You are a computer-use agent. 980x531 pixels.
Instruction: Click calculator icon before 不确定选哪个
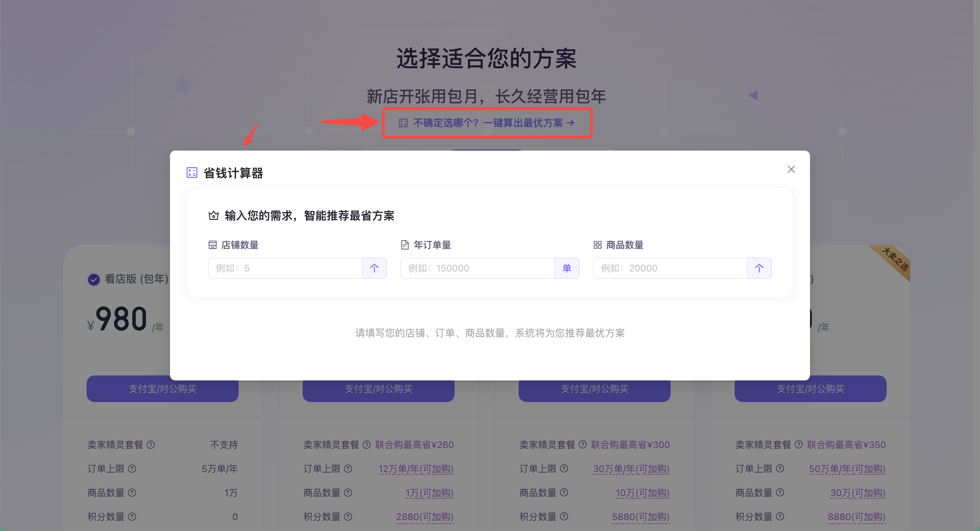(x=403, y=123)
